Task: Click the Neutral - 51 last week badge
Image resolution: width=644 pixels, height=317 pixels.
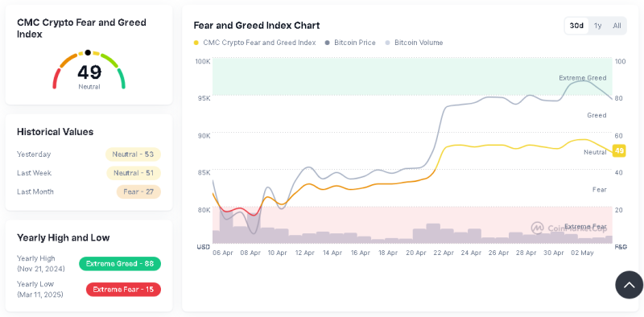Action: click(134, 173)
